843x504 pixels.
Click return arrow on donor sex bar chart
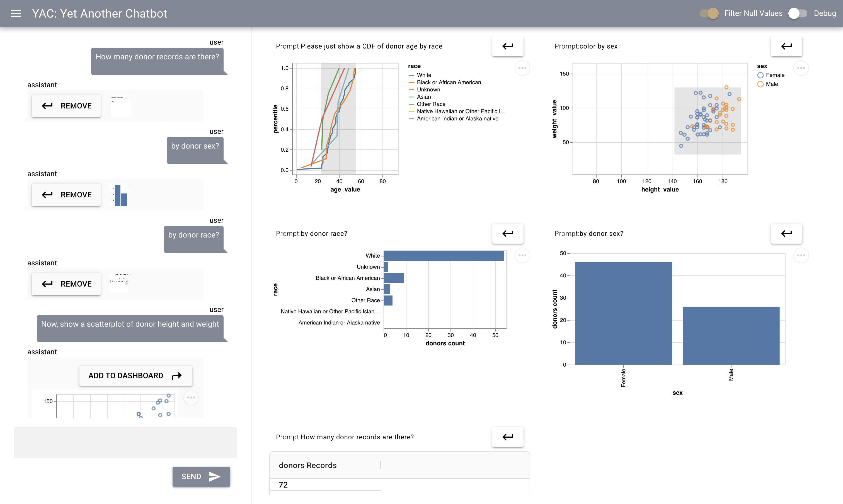click(786, 233)
